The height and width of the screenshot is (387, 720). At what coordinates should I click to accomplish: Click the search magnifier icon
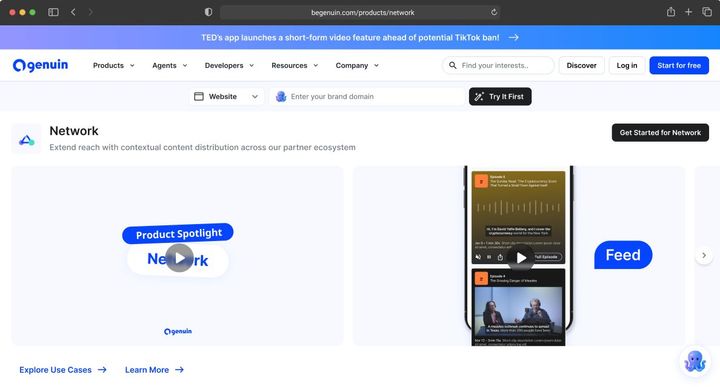453,65
